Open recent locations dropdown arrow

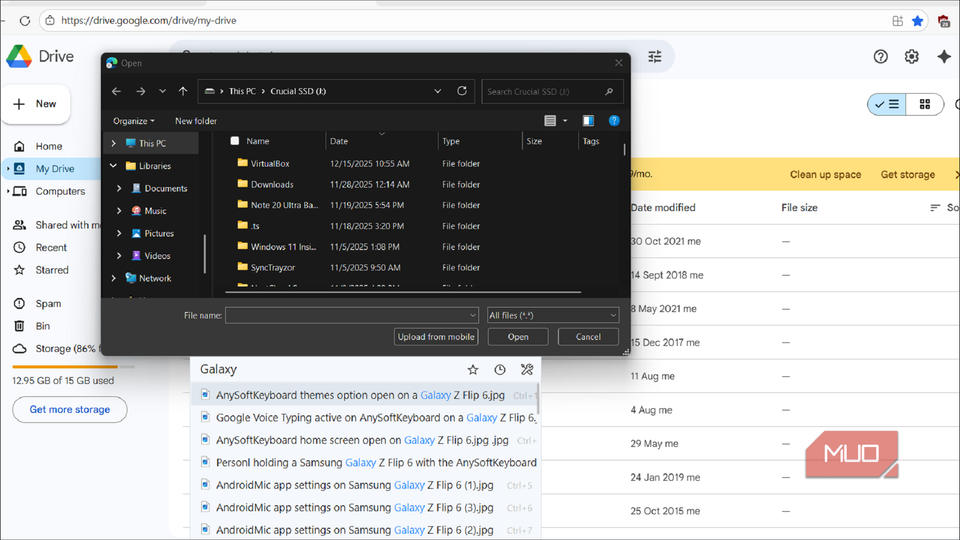[162, 91]
